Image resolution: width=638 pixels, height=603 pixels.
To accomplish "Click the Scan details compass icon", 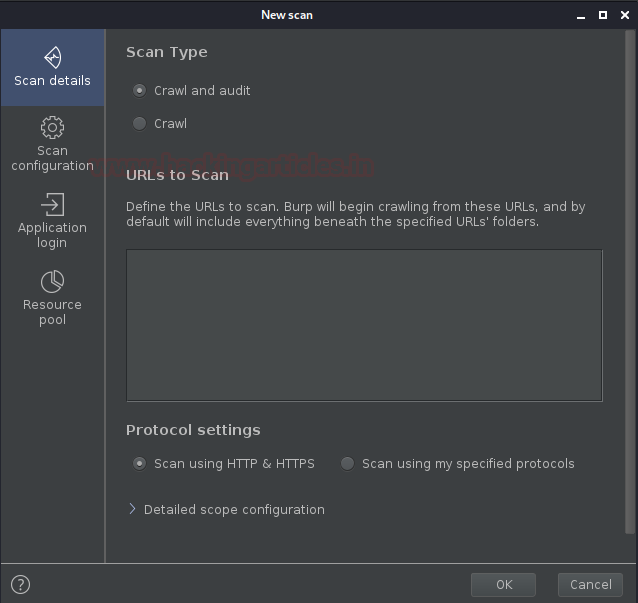I will click(52, 57).
